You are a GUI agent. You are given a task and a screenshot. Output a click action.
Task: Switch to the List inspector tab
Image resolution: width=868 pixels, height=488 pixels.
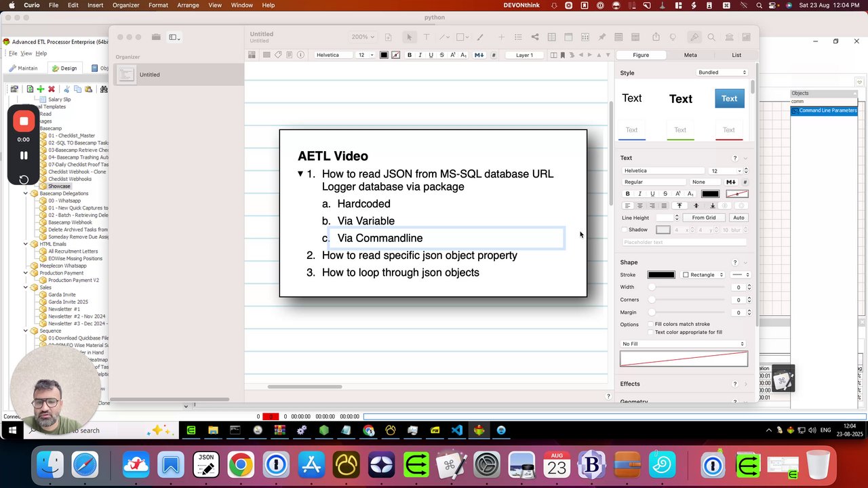pyautogui.click(x=736, y=55)
